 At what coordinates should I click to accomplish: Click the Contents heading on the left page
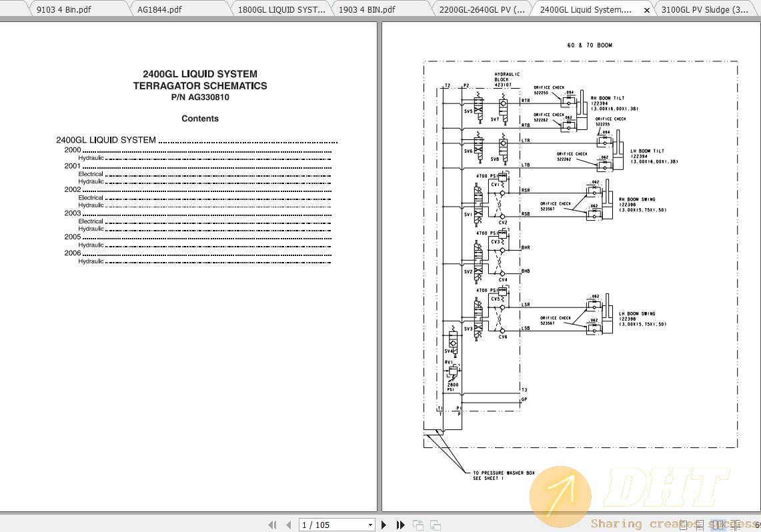tap(200, 119)
